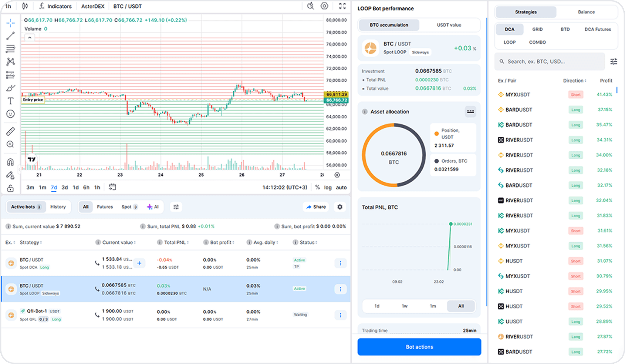Screen dimensions: 625x364
Task: Click the Bot actions button
Action: (419, 347)
